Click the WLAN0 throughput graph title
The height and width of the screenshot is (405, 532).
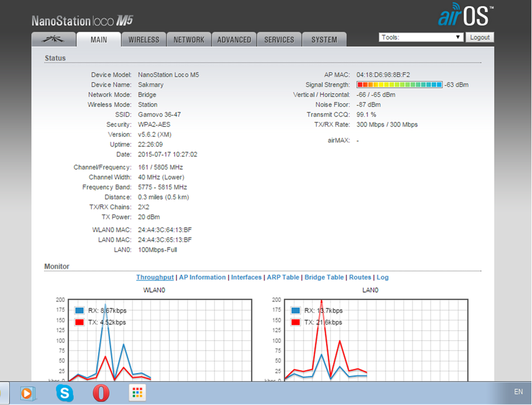pyautogui.click(x=154, y=290)
